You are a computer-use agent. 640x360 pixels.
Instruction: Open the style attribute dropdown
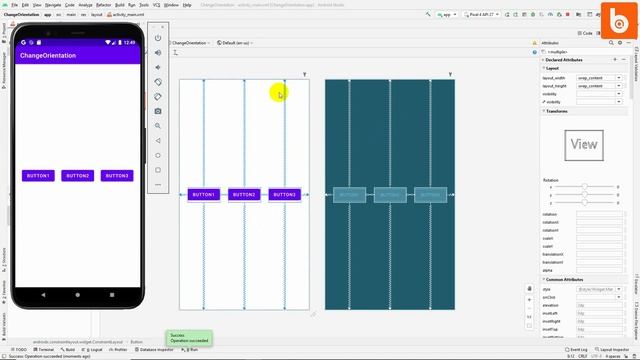click(x=619, y=289)
